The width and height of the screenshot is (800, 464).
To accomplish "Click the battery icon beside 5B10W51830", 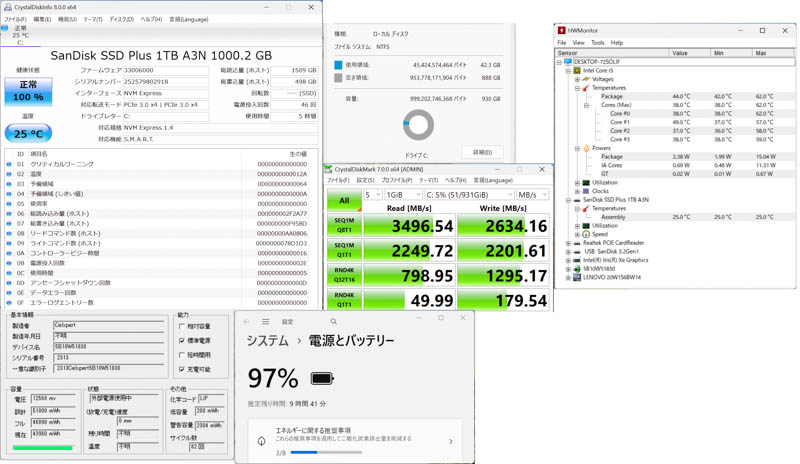I will click(x=577, y=268).
